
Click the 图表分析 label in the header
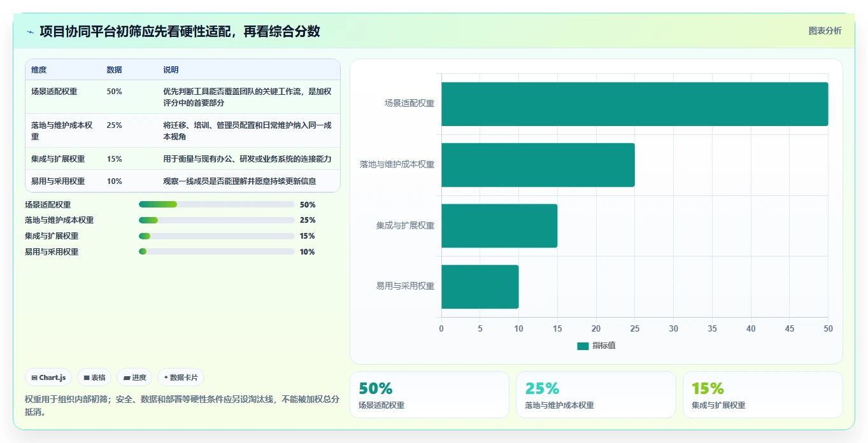825,31
